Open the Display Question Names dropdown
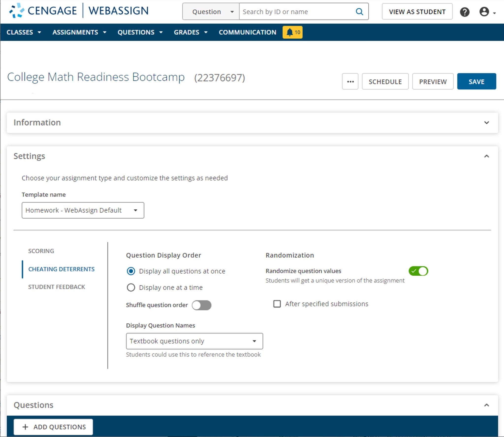504x437 pixels. (x=194, y=341)
